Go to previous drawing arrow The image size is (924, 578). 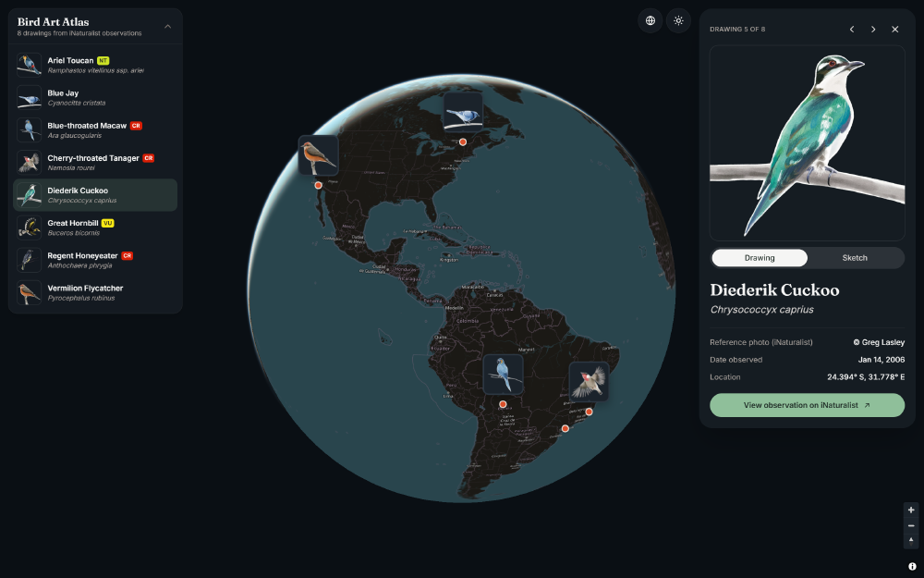[852, 29]
